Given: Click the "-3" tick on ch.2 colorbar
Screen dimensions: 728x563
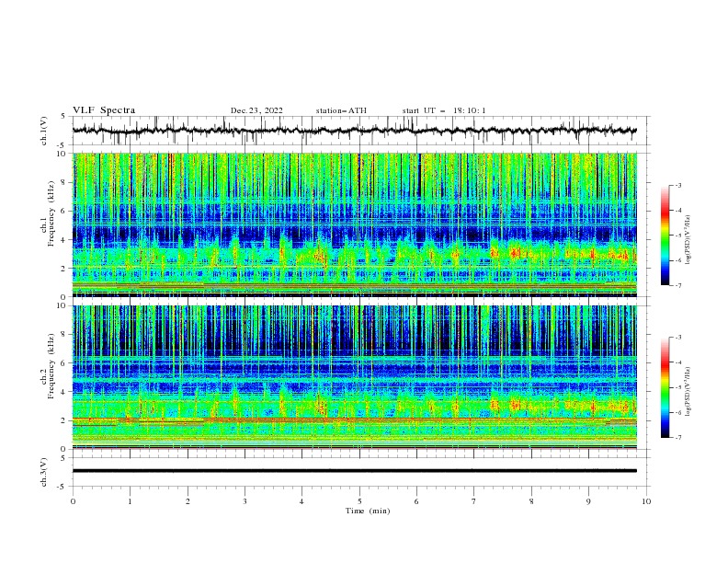Looking at the screenshot, I should [x=678, y=338].
